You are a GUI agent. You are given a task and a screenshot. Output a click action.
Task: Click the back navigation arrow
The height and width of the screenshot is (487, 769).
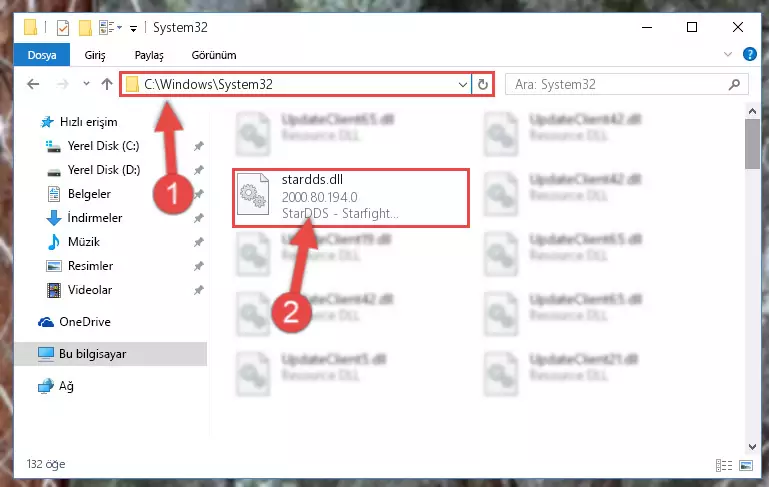tap(33, 84)
